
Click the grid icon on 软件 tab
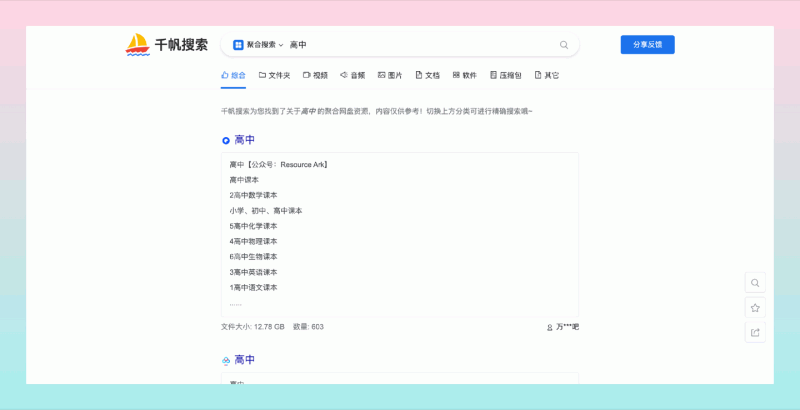pos(456,75)
